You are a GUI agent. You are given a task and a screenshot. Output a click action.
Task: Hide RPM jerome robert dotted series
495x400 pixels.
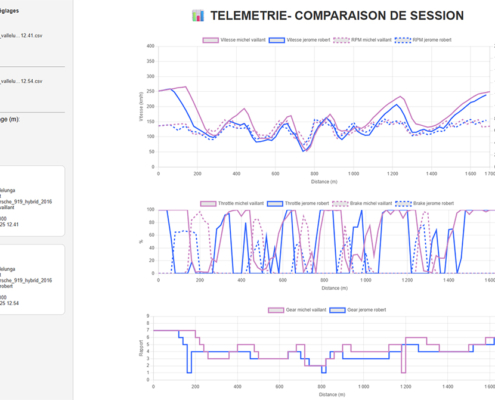point(423,40)
